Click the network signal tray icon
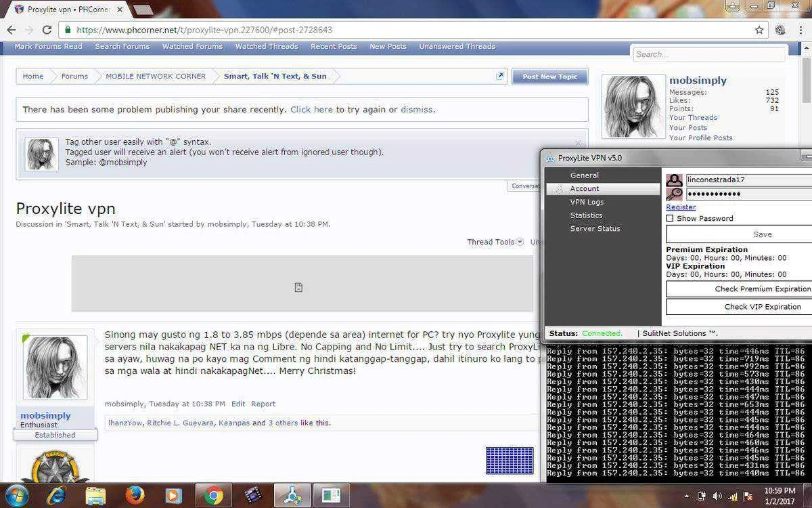Image resolution: width=812 pixels, height=508 pixels. click(x=733, y=496)
